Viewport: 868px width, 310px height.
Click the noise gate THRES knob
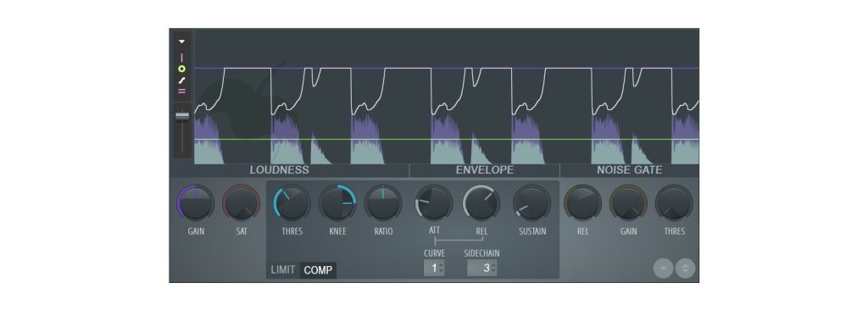(x=674, y=203)
